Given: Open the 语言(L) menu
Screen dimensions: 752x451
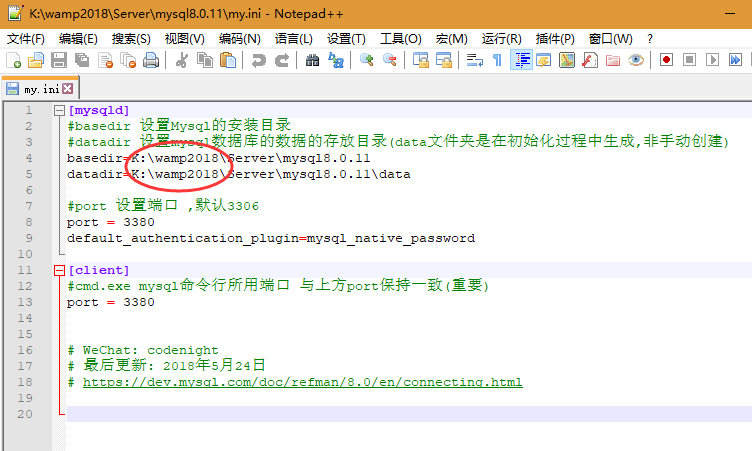Looking at the screenshot, I should pos(294,39).
